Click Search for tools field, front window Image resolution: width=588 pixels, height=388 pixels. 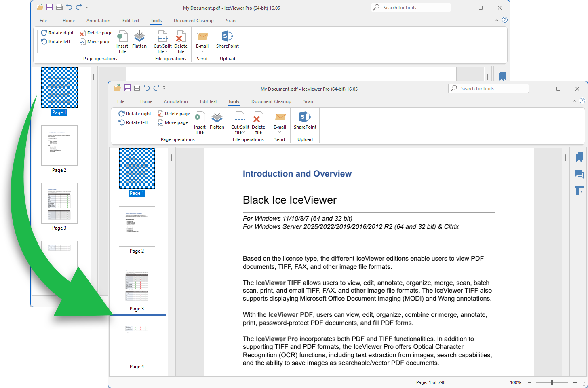pyautogui.click(x=489, y=89)
